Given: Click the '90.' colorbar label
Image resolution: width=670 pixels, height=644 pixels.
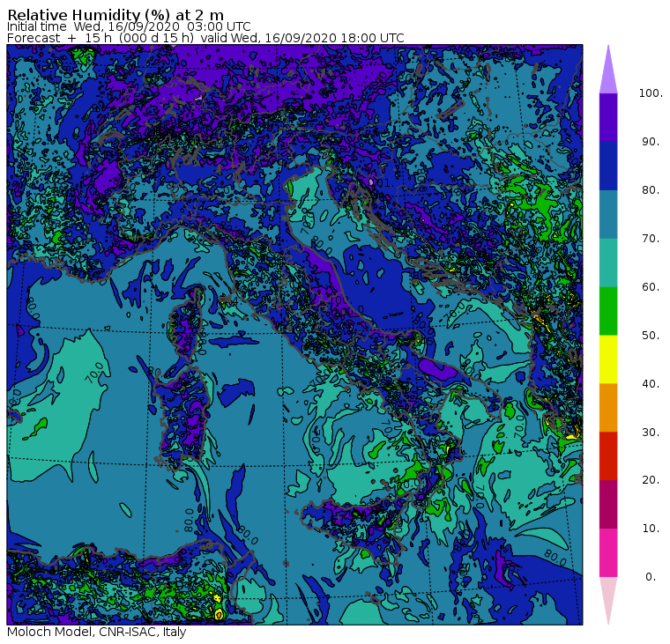Looking at the screenshot, I should (x=651, y=142).
